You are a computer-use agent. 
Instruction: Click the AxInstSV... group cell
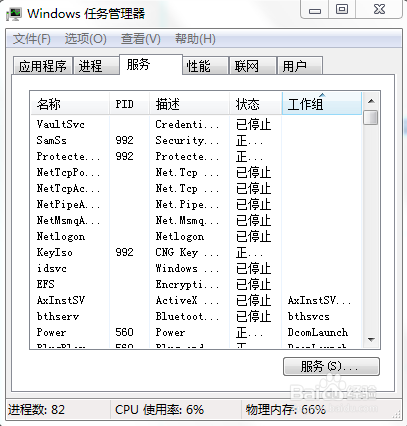click(x=319, y=300)
